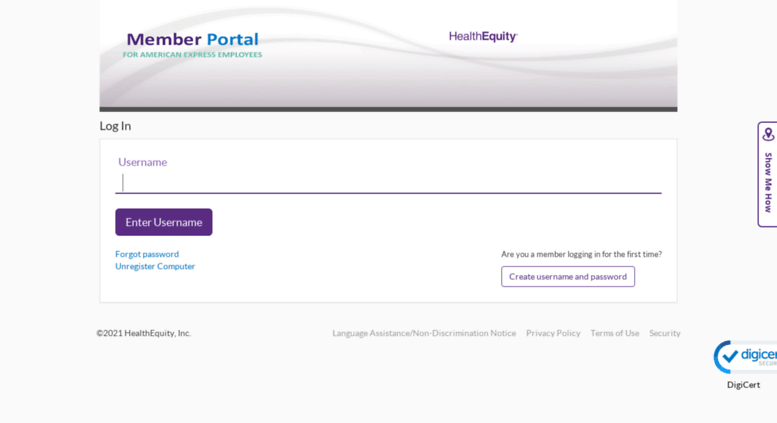Viewport: 777px width, 423px height.
Task: Click the ©2021 HealthEquity, Inc. copyright text
Action: click(x=144, y=333)
